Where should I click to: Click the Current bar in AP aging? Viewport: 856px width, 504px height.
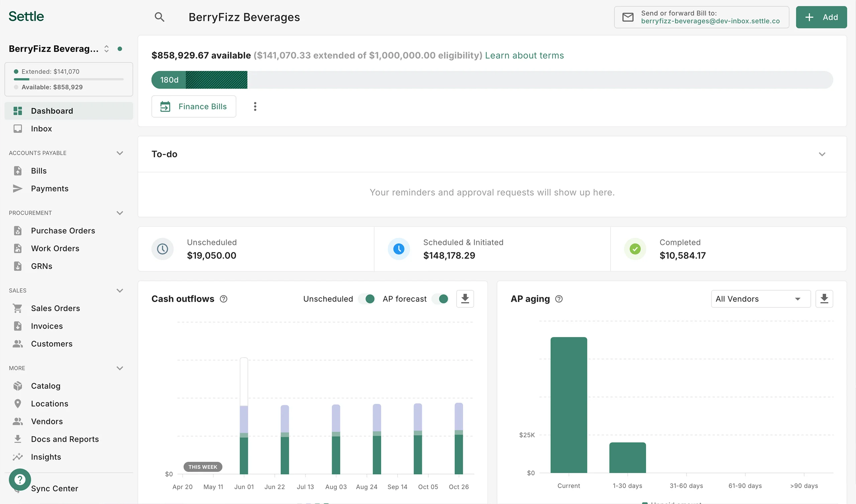(x=569, y=405)
